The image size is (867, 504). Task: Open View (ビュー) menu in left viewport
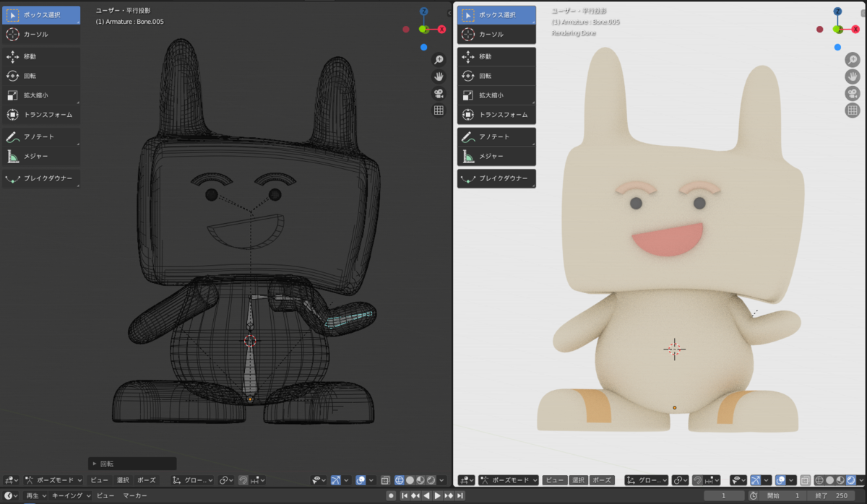click(100, 480)
